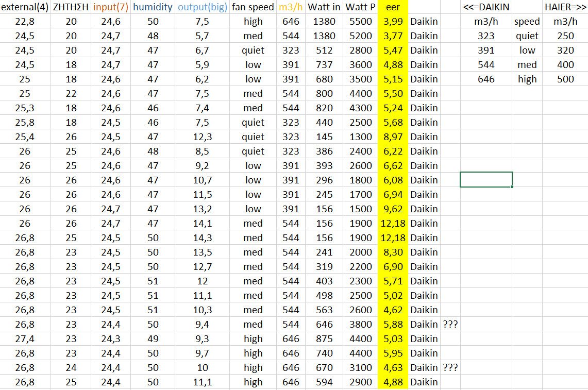Screen dimensions: 588x390
Task: Click the eer value 3,99
Action: pos(393,21)
